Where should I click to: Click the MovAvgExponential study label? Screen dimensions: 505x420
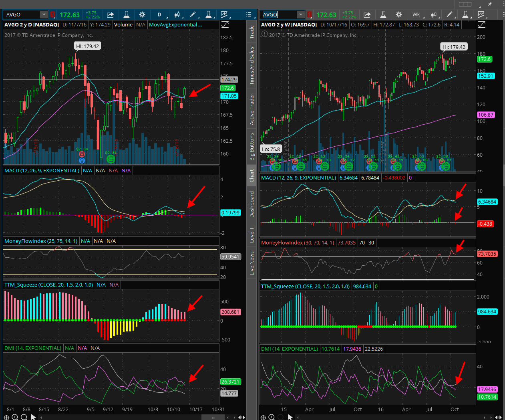click(x=175, y=25)
